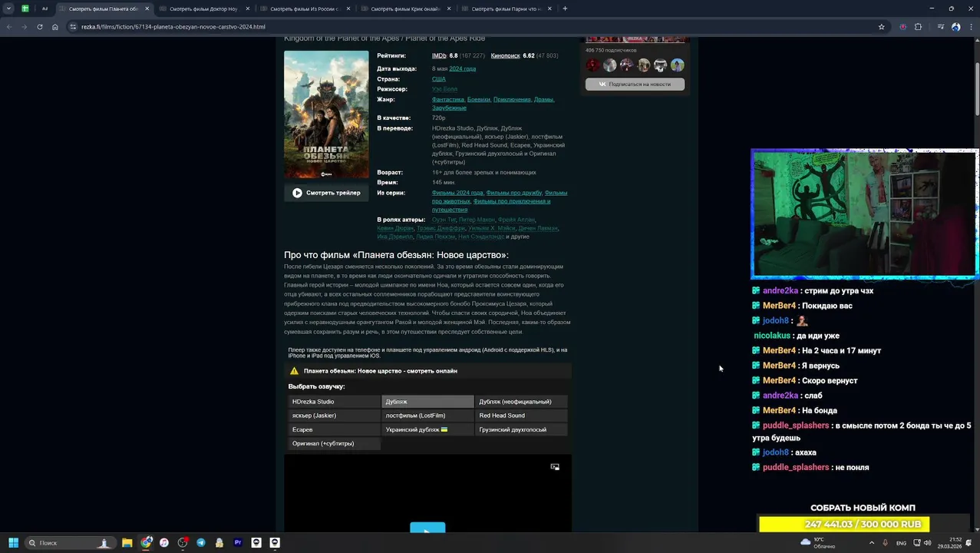The image size is (980, 553).
Task: Switch to Доктор Ноу film tab
Action: 204,8
